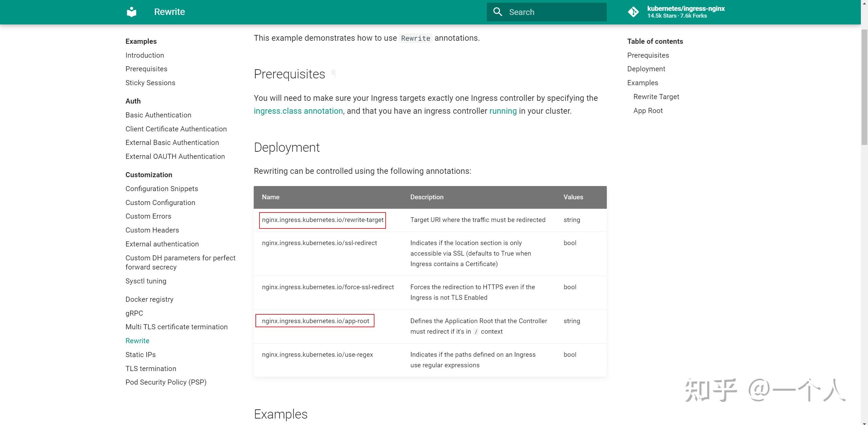Jump to Deployment via table of contents
The height and width of the screenshot is (425, 868).
[x=646, y=69]
